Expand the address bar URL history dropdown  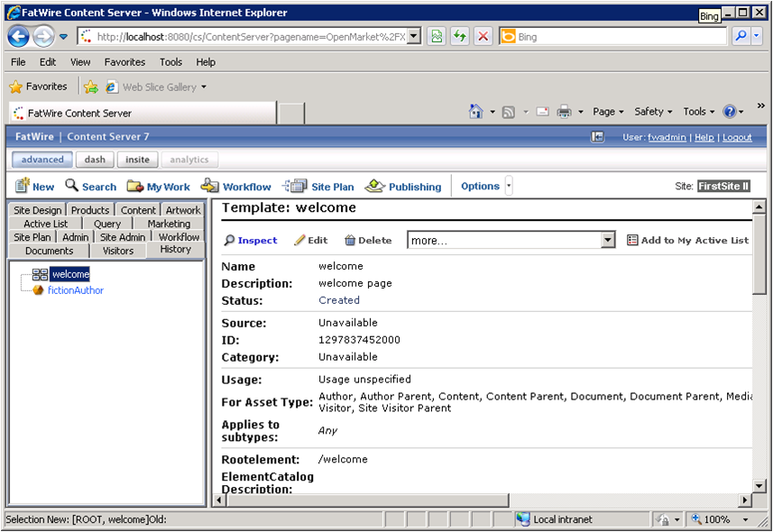415,36
